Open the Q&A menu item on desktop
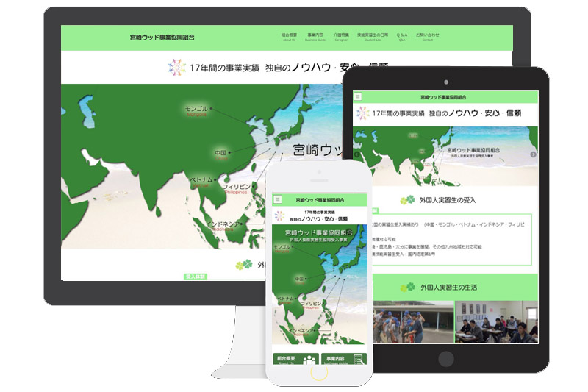This screenshot has height=392, width=588. pyautogui.click(x=402, y=37)
